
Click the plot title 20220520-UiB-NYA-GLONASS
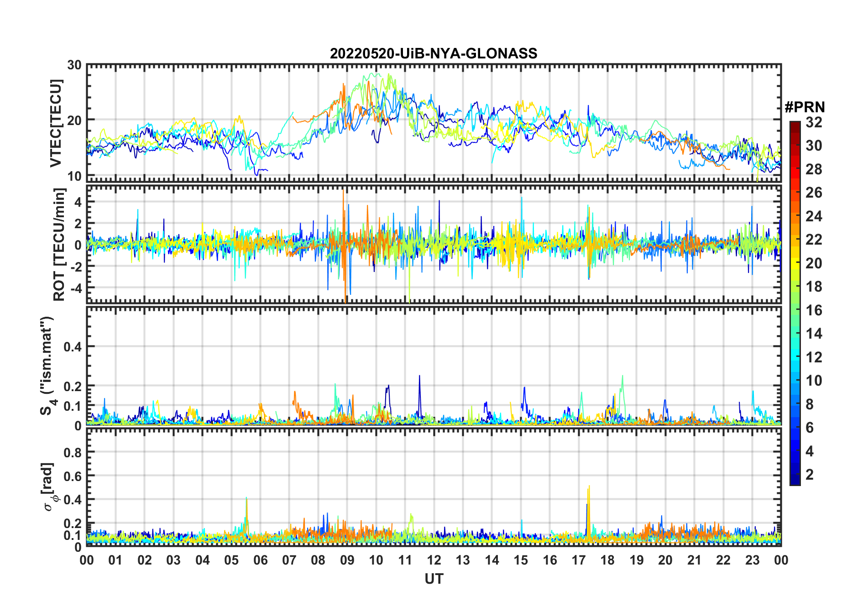pos(434,54)
